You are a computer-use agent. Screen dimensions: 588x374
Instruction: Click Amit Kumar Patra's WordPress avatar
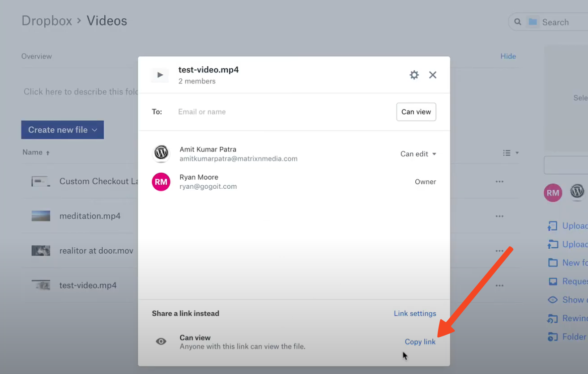[x=161, y=153]
